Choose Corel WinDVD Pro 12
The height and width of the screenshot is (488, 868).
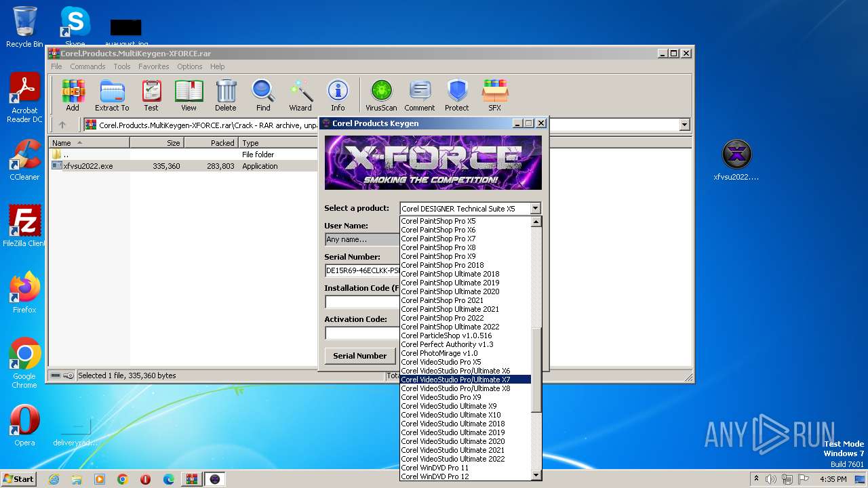click(x=465, y=476)
